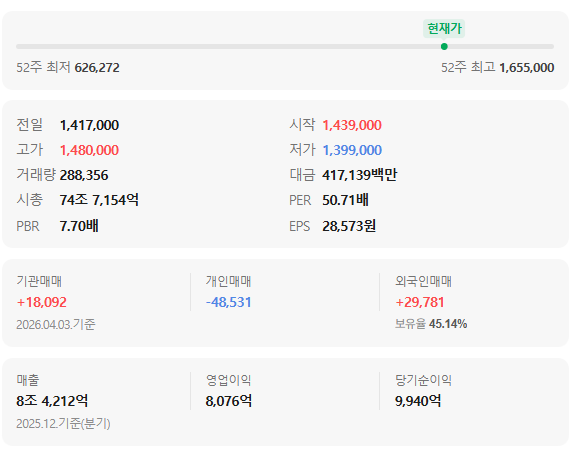Select the 52주 최저 value 626,272
Viewport: 580px width, 449px height.
click(x=97, y=68)
